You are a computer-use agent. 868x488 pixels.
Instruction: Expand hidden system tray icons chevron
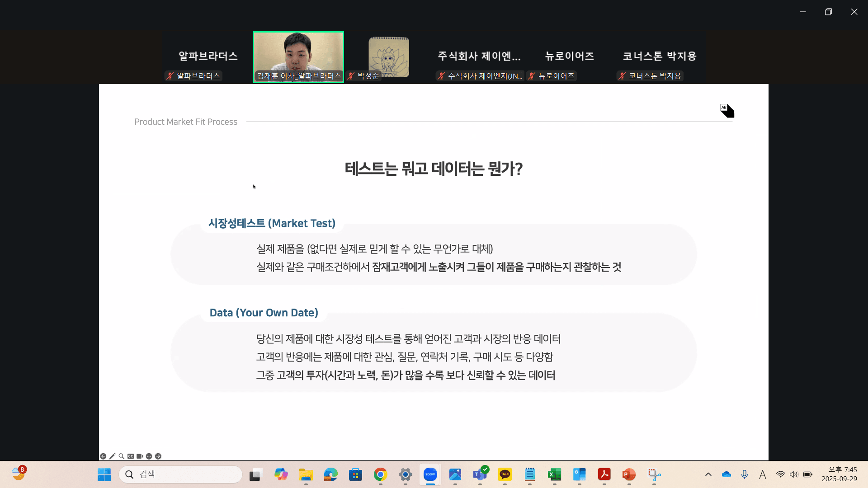coord(708,474)
